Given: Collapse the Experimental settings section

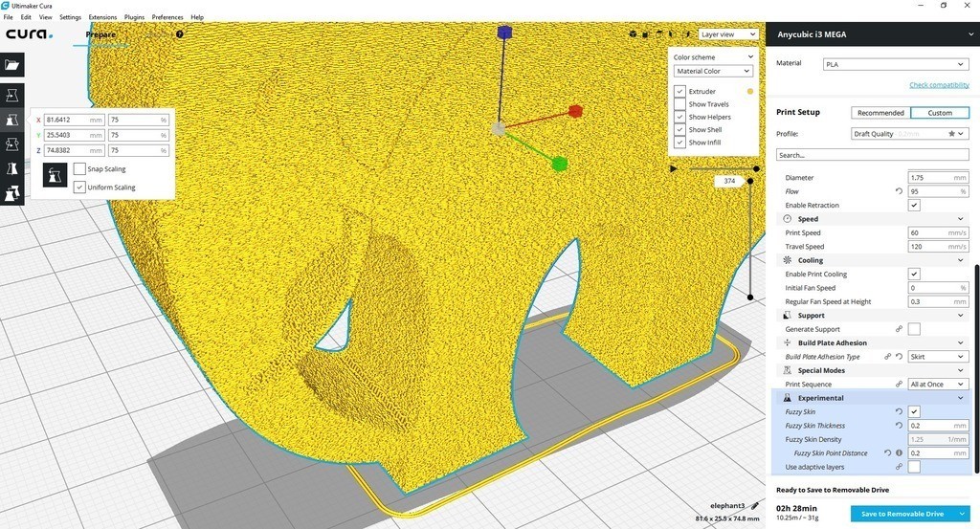Looking at the screenshot, I should tap(873, 398).
